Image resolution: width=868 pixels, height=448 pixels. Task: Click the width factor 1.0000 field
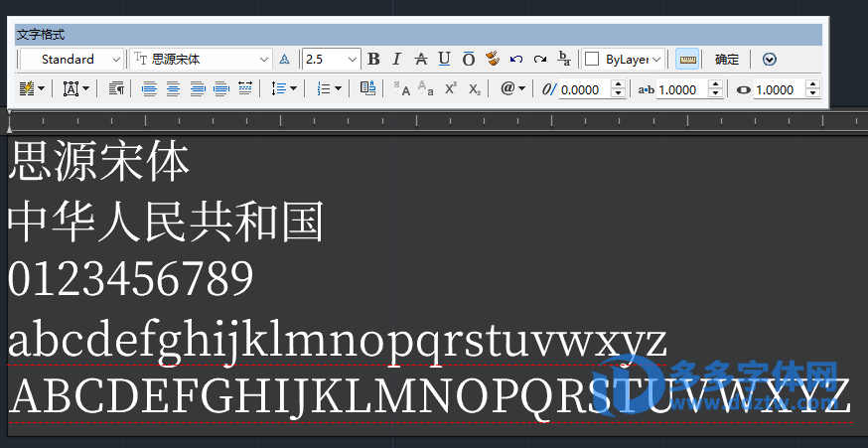[779, 89]
